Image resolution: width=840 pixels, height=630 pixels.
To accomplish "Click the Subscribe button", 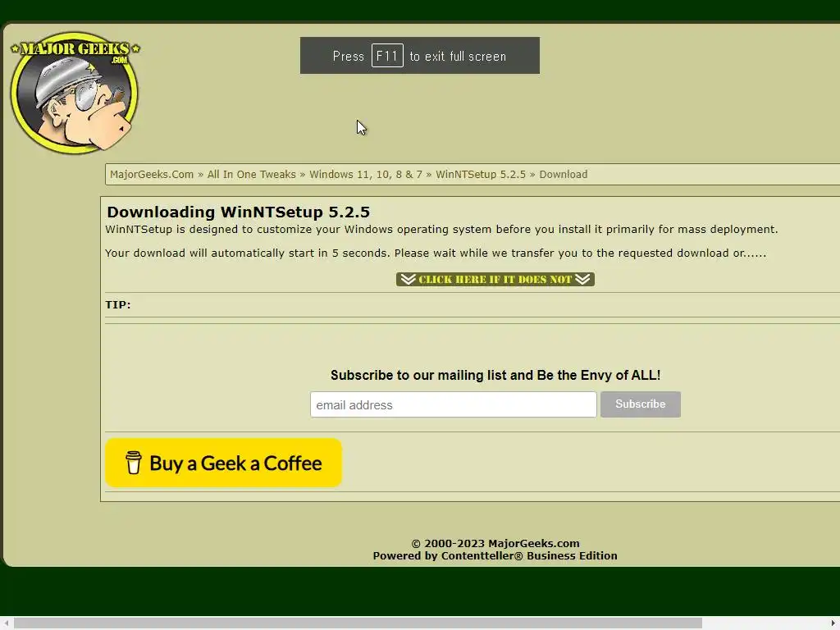I will coord(640,404).
